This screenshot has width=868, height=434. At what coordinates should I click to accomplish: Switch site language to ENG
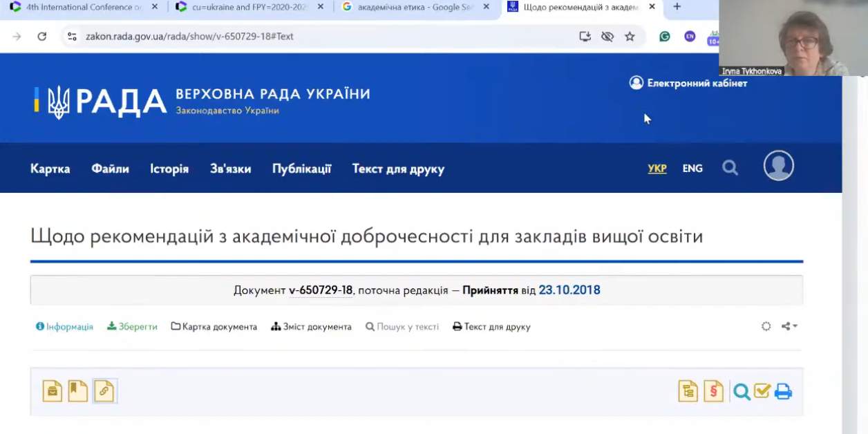click(x=692, y=169)
